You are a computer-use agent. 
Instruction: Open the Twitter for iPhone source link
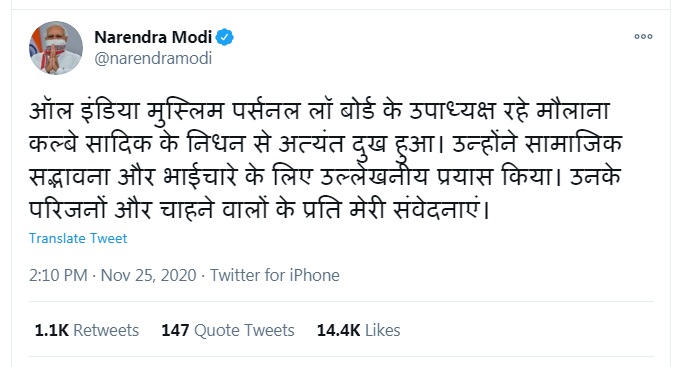[274, 276]
